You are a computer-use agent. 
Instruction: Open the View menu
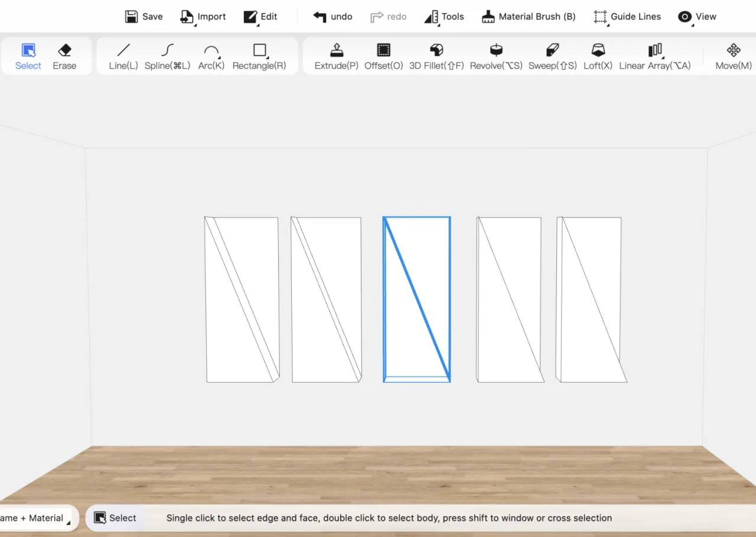pos(697,17)
